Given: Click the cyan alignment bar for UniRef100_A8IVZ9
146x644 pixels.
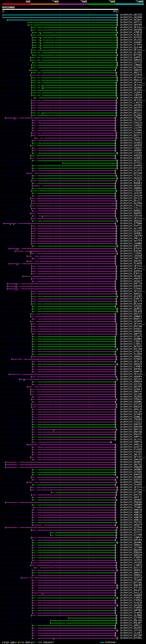Looking at the screenshot, I should click(x=60, y=15).
